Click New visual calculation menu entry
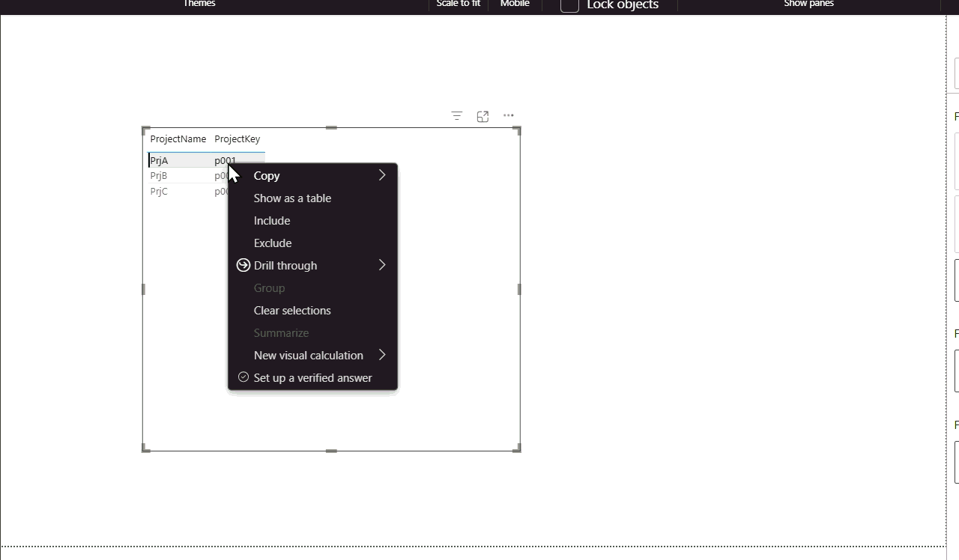The height and width of the screenshot is (560, 959). (x=312, y=356)
